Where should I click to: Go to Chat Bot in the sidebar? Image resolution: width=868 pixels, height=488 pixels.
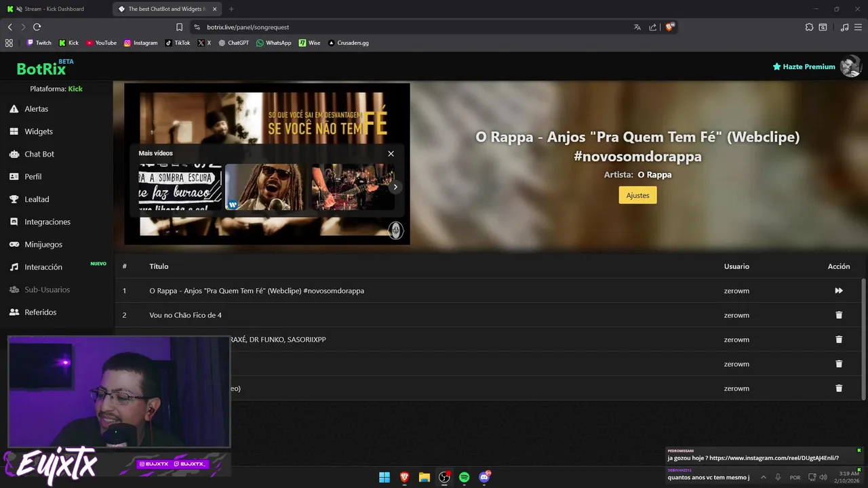39,154
